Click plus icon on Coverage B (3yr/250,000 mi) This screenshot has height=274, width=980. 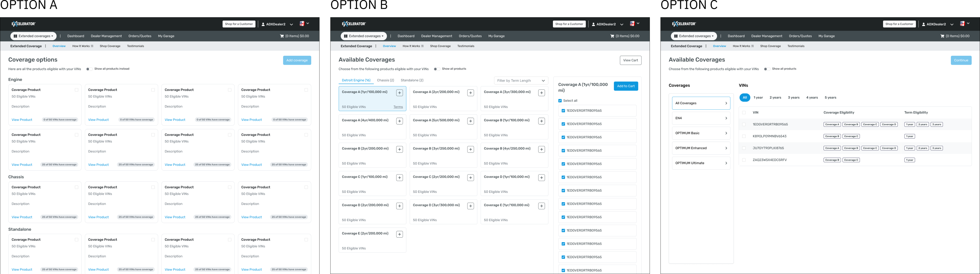point(471,150)
